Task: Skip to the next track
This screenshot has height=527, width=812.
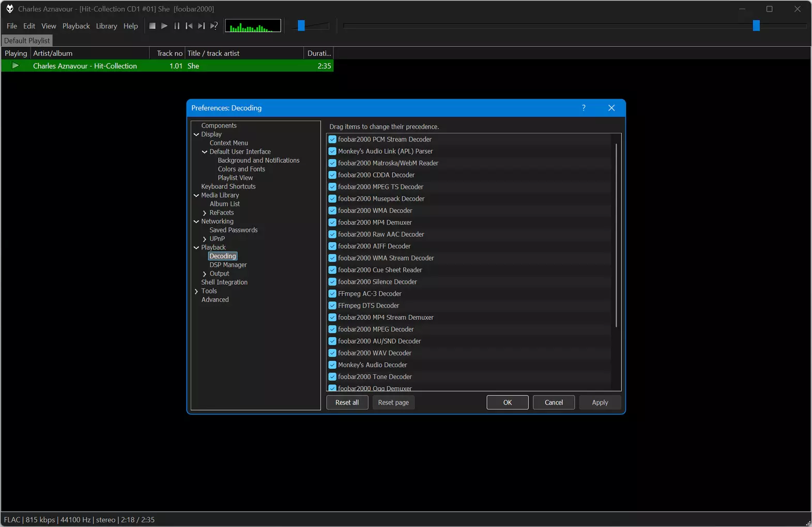Action: (202, 26)
